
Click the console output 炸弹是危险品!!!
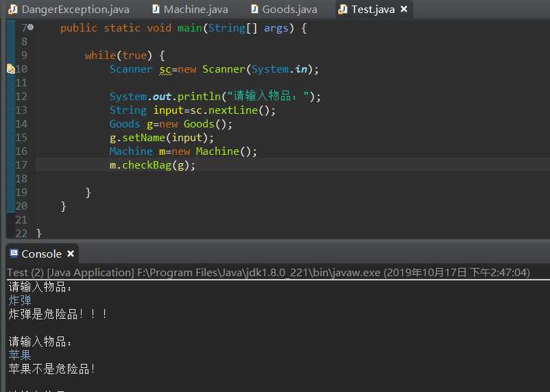click(x=58, y=314)
